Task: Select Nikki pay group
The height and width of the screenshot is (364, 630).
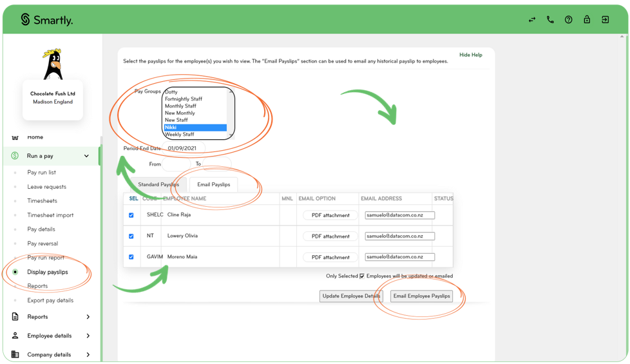Action: click(x=196, y=128)
